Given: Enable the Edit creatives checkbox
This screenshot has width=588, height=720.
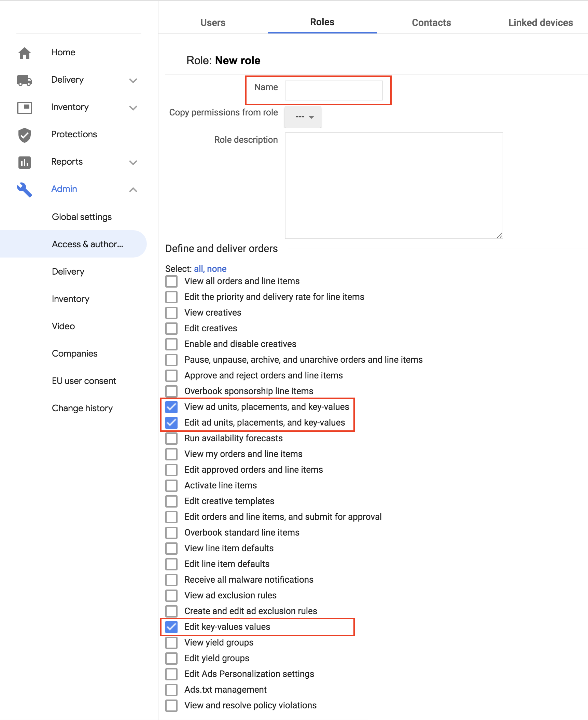Looking at the screenshot, I should (x=171, y=329).
